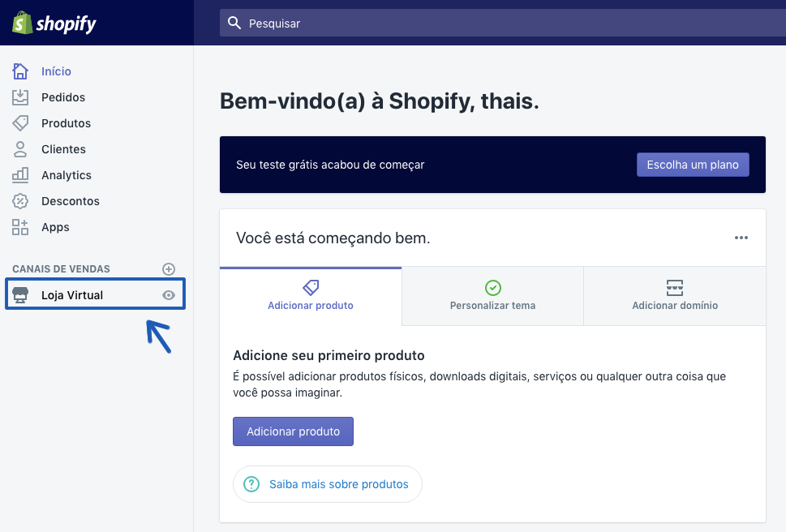Screen dimensions: 786x532
Task: Switch to the Personalizar tema tab
Action: pyautogui.click(x=492, y=296)
